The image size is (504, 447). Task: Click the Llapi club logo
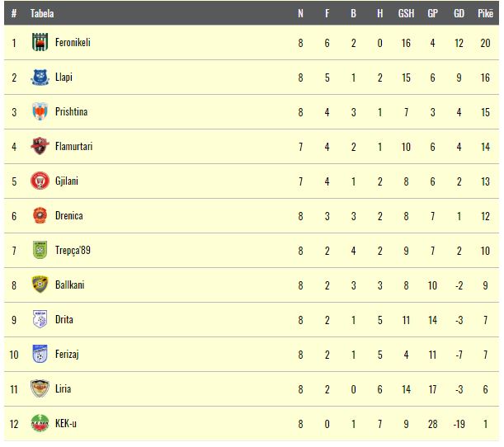(x=40, y=78)
